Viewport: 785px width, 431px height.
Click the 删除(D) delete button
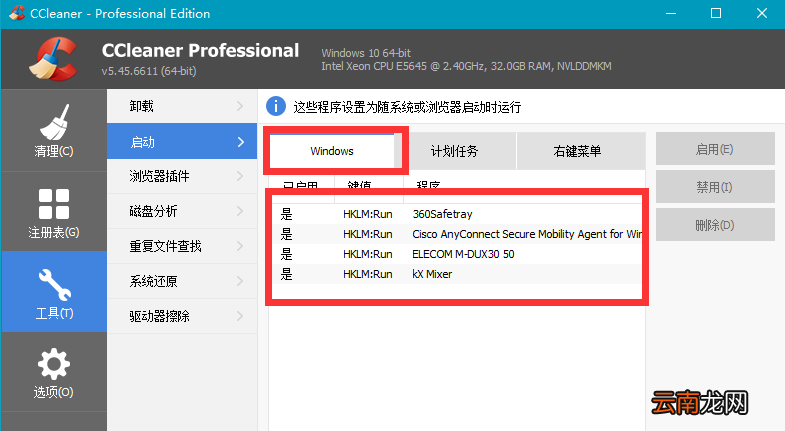point(715,225)
